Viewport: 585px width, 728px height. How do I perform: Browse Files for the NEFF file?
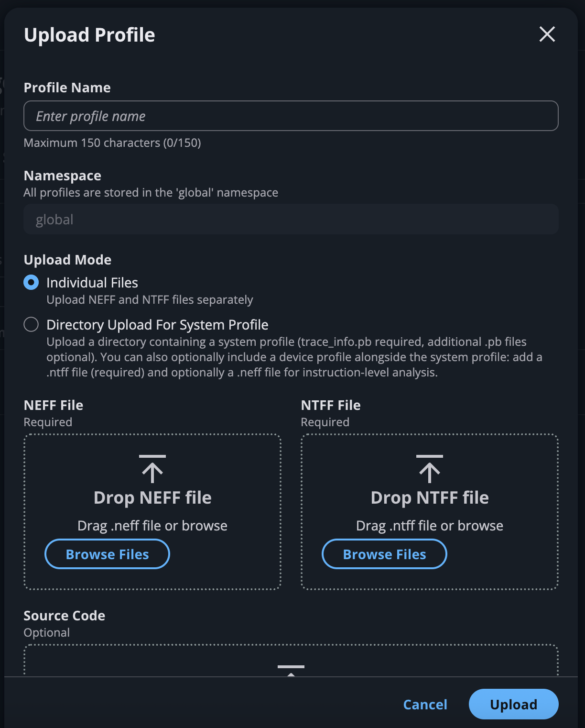click(107, 554)
